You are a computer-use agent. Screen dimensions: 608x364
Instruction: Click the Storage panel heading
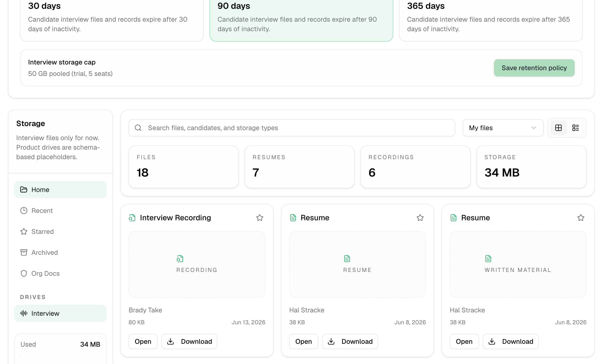coord(30,123)
